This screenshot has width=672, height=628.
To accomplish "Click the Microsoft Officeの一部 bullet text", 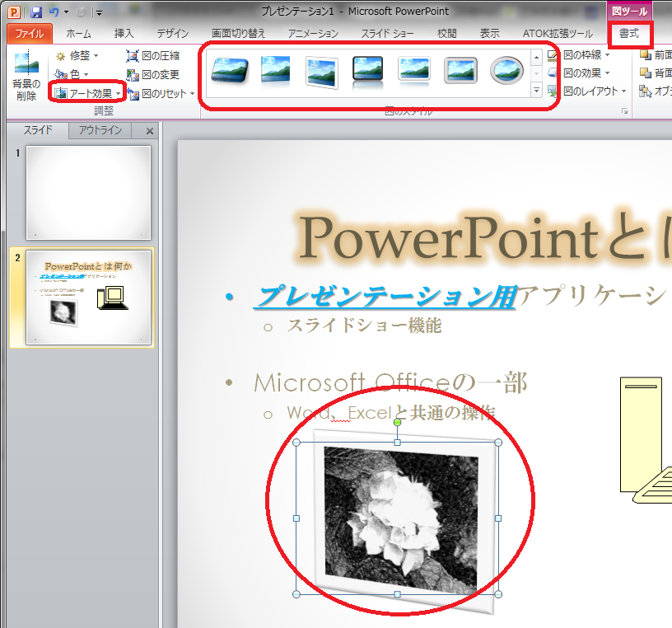I will pyautogui.click(x=390, y=382).
